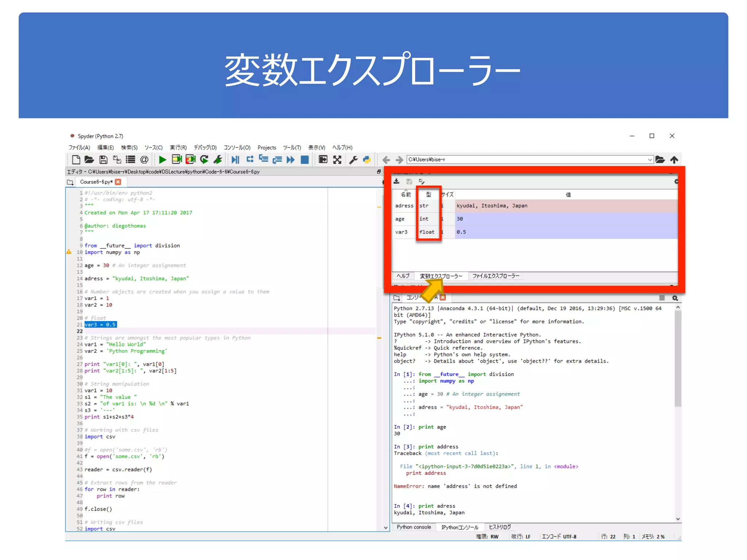Open IPython console options gear menu
Viewport: 747px width, 560px height.
click(x=675, y=298)
